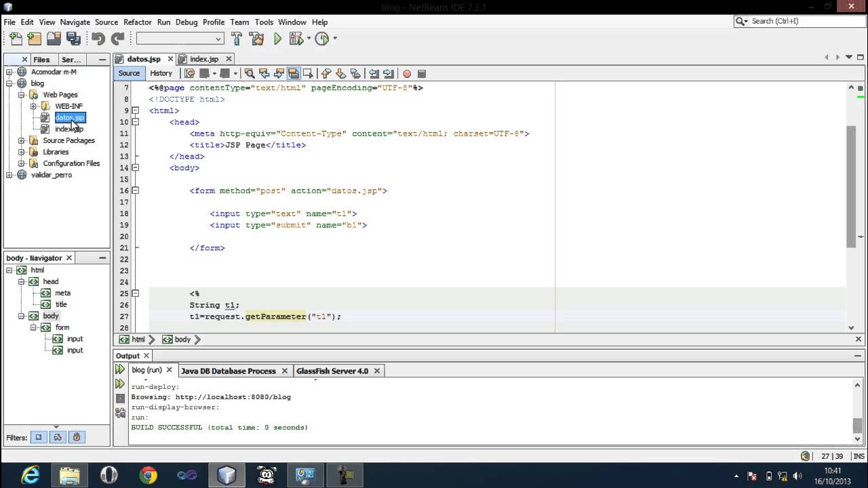868x488 pixels.
Task: Click the Shift Line Left icon
Action: click(x=374, y=73)
